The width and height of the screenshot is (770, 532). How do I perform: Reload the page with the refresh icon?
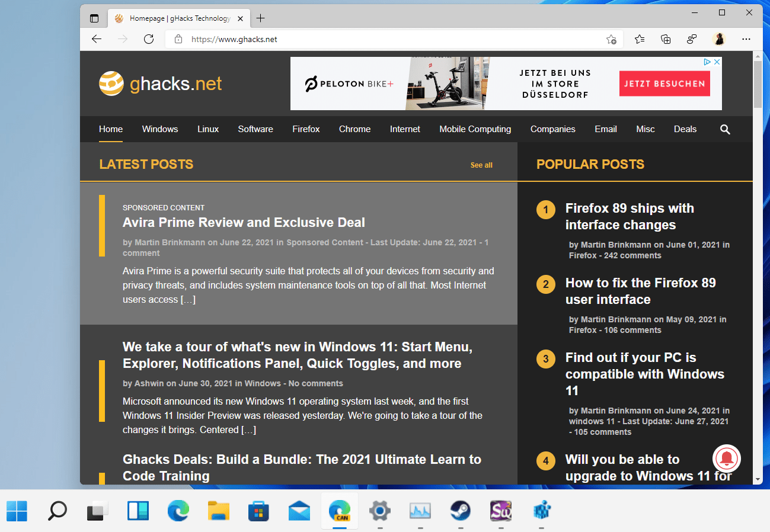coord(149,39)
